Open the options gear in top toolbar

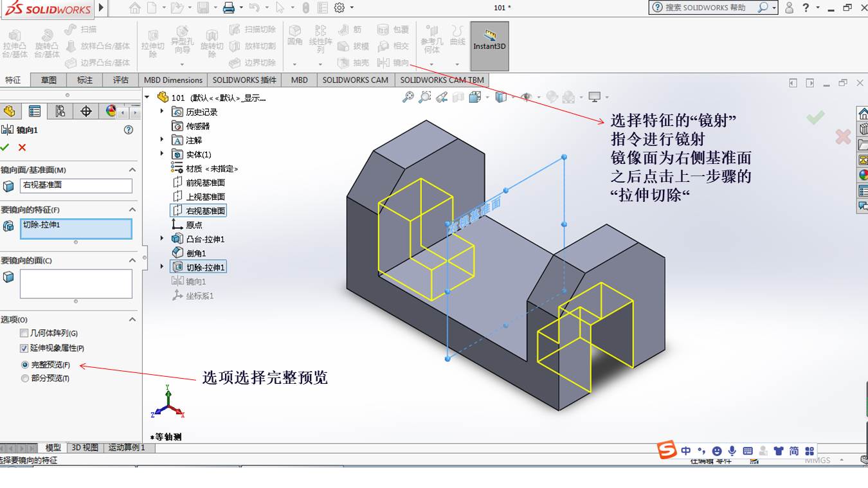pos(339,8)
